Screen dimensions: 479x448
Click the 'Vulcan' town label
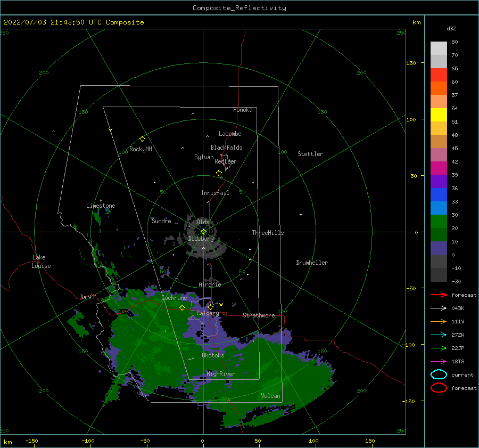tap(271, 396)
